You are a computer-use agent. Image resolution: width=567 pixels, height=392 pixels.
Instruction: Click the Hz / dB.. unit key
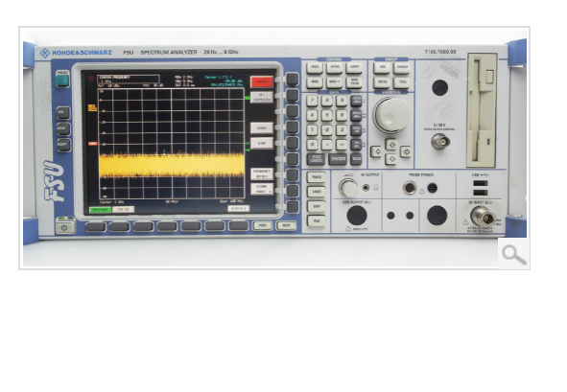tap(356, 144)
